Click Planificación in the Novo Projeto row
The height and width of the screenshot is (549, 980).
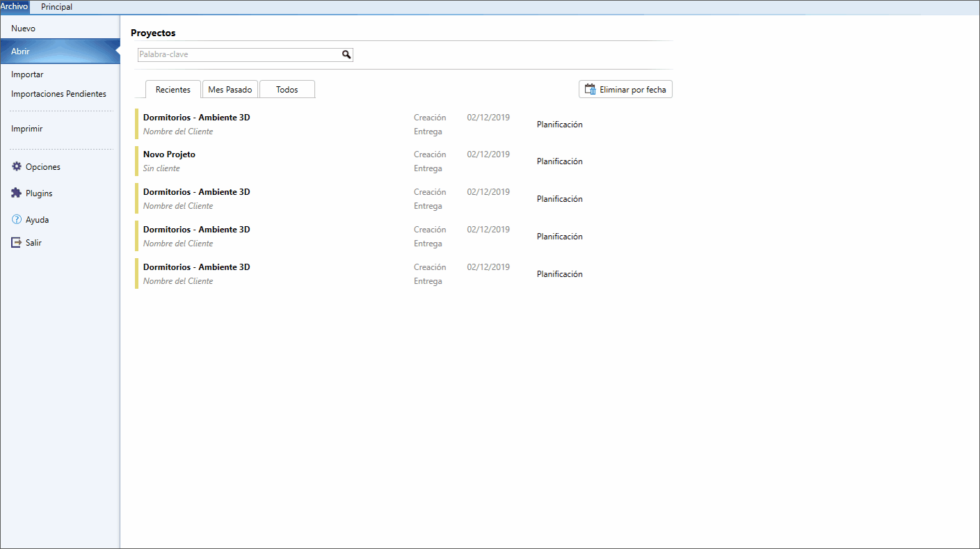click(560, 161)
